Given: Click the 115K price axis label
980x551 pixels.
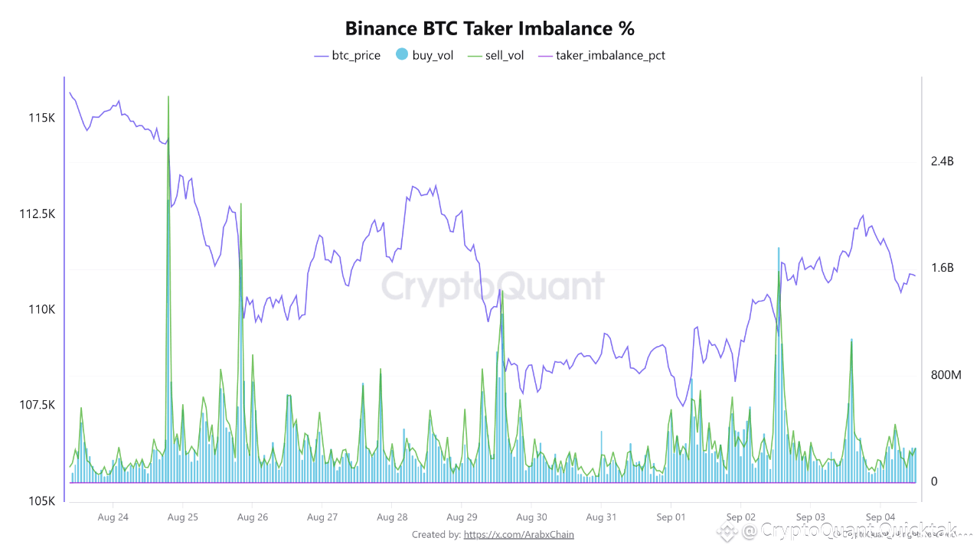Looking at the screenshot, I should 41,118.
